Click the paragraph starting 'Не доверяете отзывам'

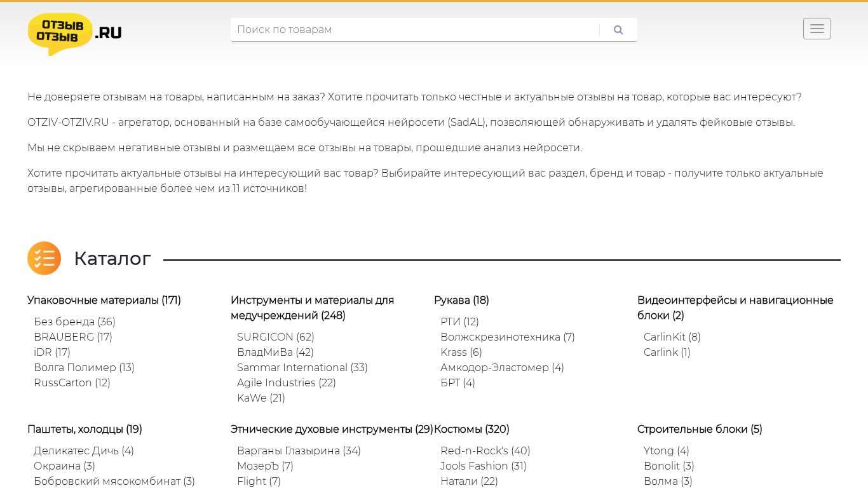pyautogui.click(x=414, y=97)
